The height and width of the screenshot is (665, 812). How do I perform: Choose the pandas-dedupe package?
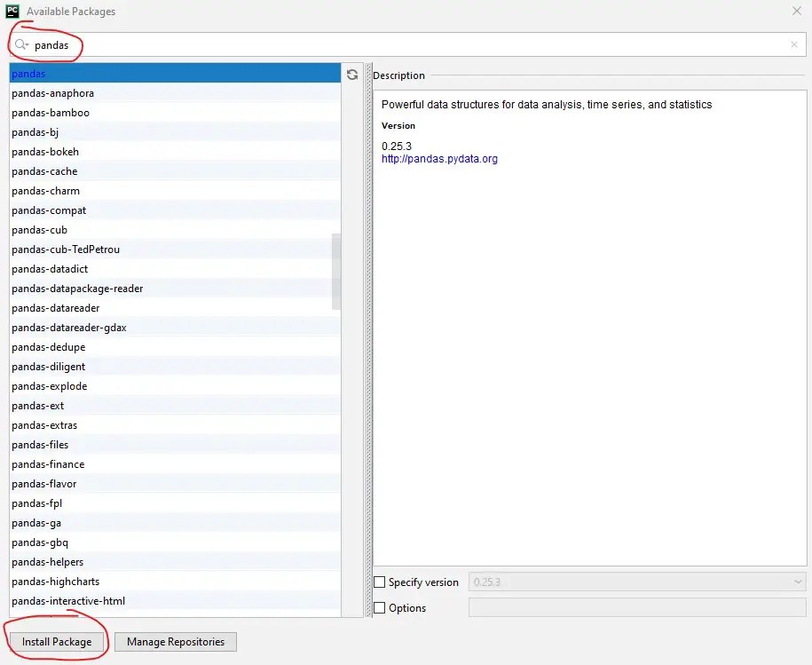coord(175,347)
